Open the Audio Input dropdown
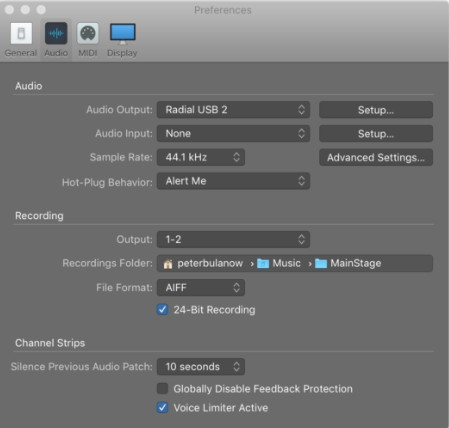The width and height of the screenshot is (449, 428). [x=233, y=134]
